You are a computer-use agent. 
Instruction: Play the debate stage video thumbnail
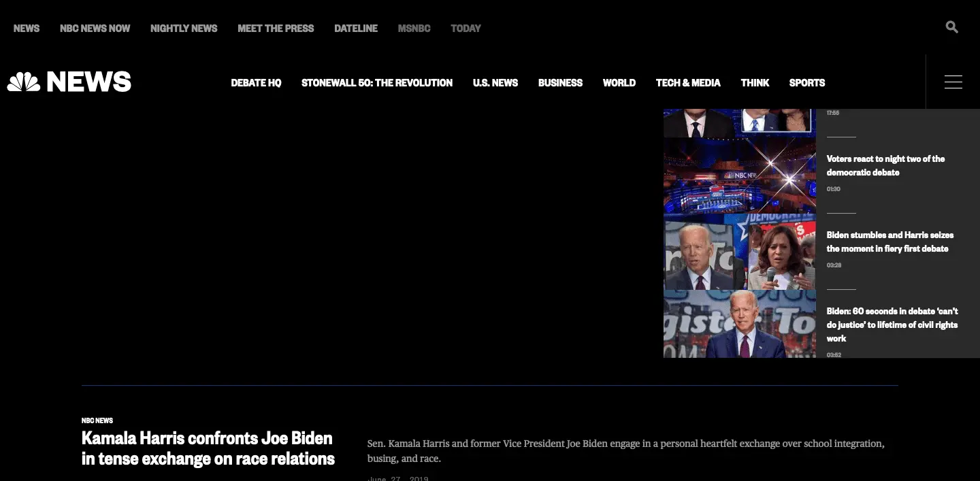click(x=740, y=176)
